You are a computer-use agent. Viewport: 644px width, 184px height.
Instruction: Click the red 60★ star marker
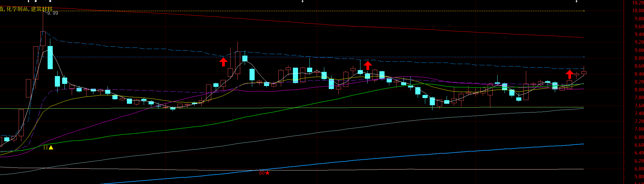(264, 173)
